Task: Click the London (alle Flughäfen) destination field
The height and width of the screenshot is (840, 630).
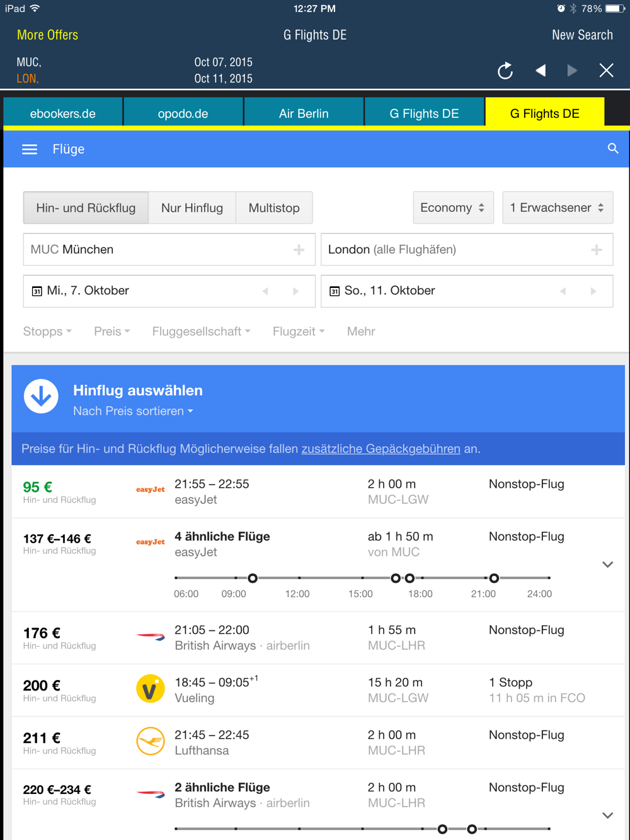Action: pyautogui.click(x=467, y=250)
